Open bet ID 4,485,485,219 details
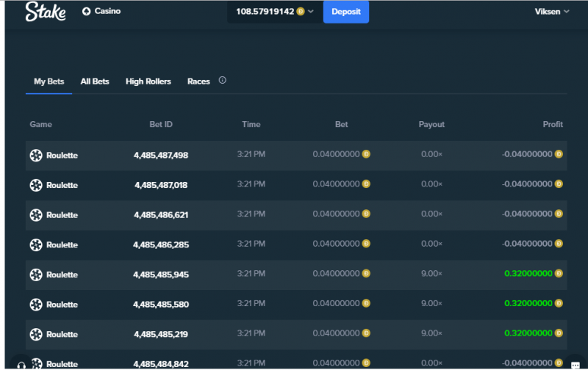Screen dimensions: 588x370 click(x=161, y=334)
